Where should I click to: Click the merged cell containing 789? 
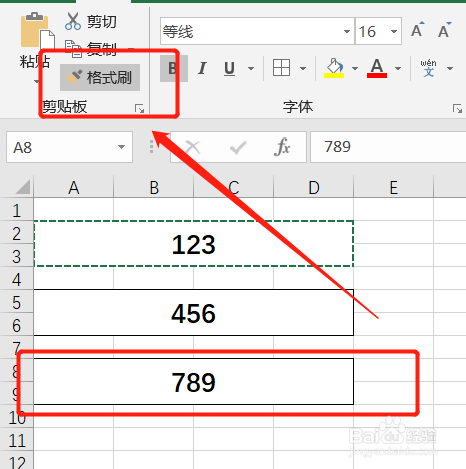tap(194, 382)
